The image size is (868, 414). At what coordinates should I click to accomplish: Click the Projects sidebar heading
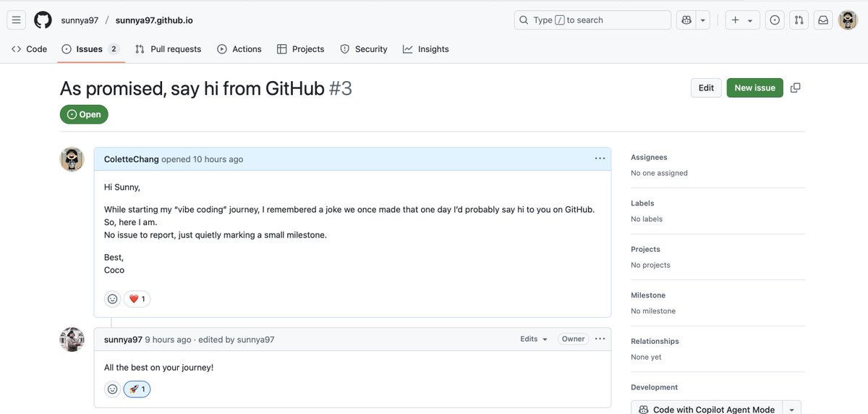(645, 249)
